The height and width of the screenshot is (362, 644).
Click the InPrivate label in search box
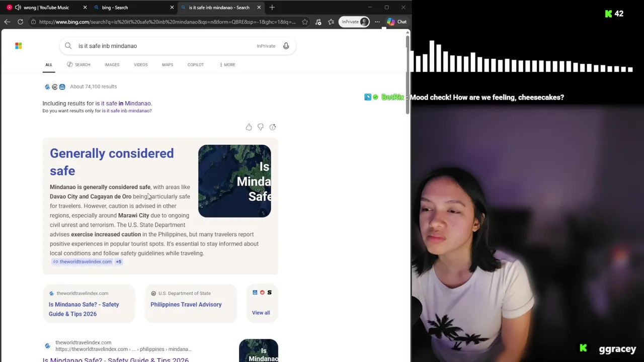[266, 46]
